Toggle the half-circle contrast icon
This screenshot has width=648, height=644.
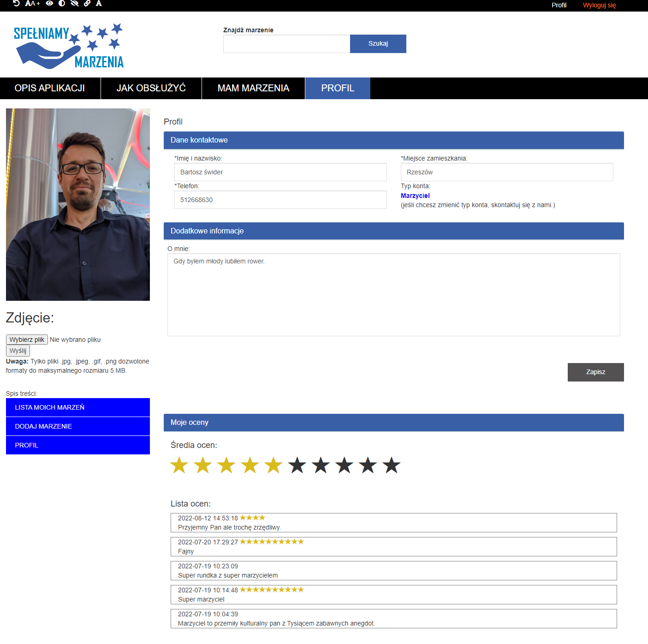[x=62, y=3]
